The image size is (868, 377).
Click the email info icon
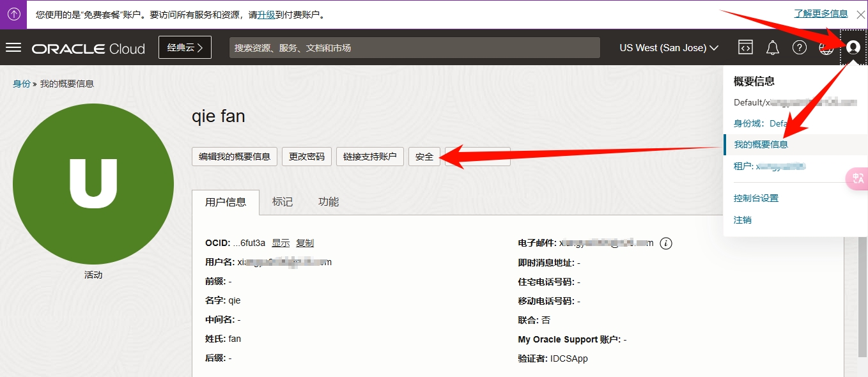click(x=666, y=243)
